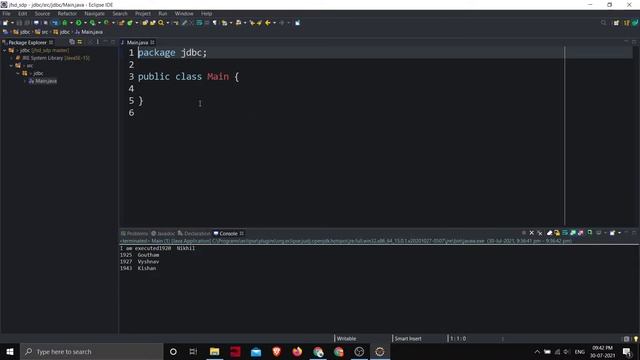The width and height of the screenshot is (640, 360).
Task: Click the Windows Start button
Action: pos(10,351)
